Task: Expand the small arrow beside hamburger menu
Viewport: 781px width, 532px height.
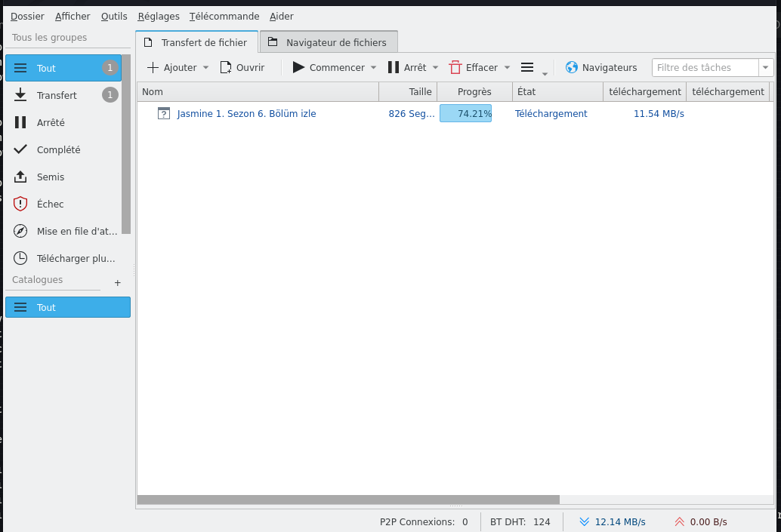Action: click(x=545, y=74)
